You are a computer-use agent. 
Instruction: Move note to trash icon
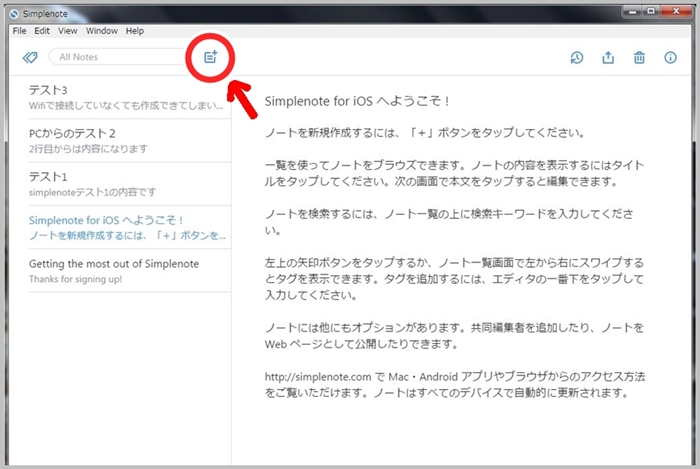pyautogui.click(x=639, y=58)
